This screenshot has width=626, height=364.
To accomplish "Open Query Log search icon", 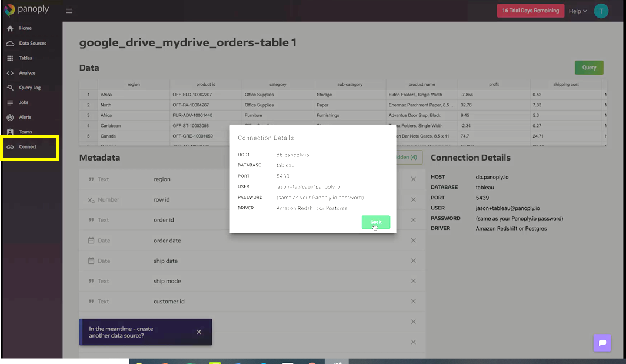I will [x=10, y=88].
